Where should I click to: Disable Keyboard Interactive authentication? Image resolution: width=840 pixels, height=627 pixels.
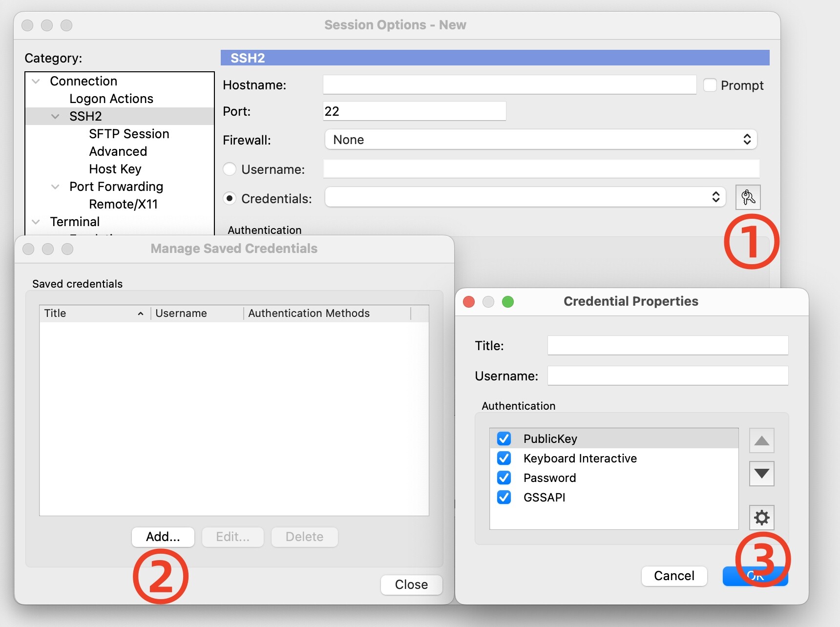pos(504,458)
